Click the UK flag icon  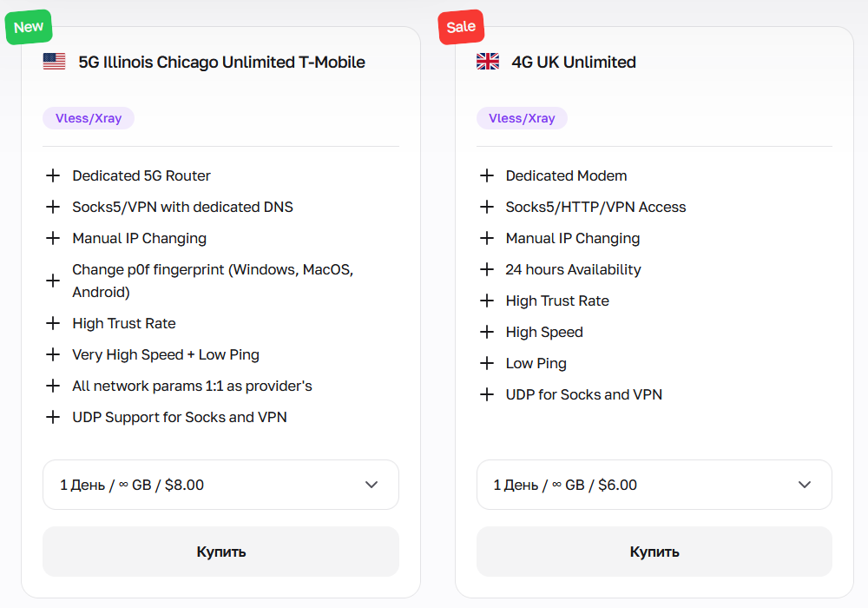tap(488, 62)
